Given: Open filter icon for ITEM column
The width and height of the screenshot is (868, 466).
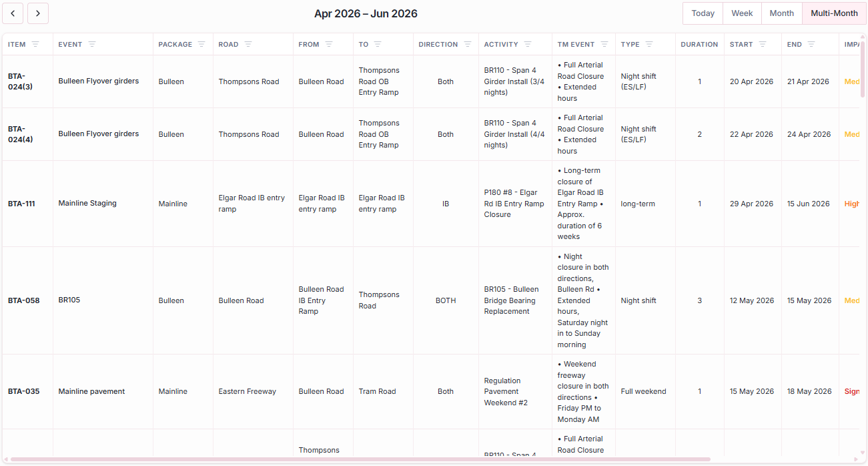Looking at the screenshot, I should (x=35, y=44).
